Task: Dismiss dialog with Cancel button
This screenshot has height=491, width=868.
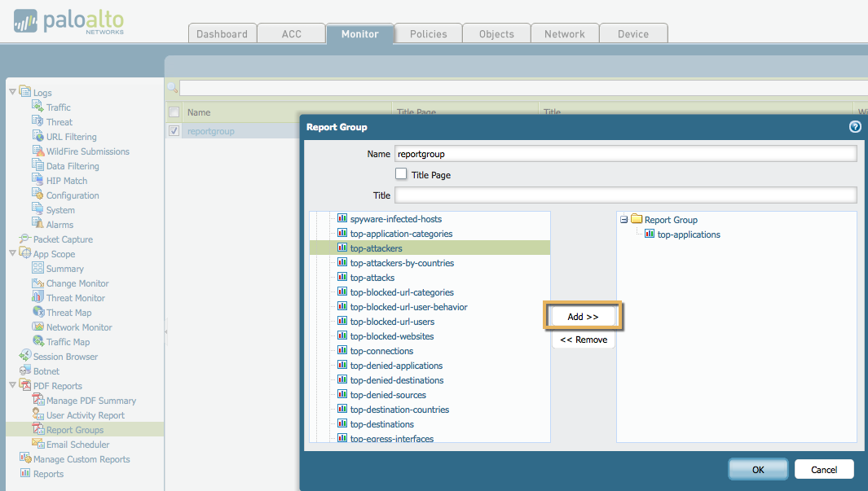Action: pyautogui.click(x=824, y=470)
